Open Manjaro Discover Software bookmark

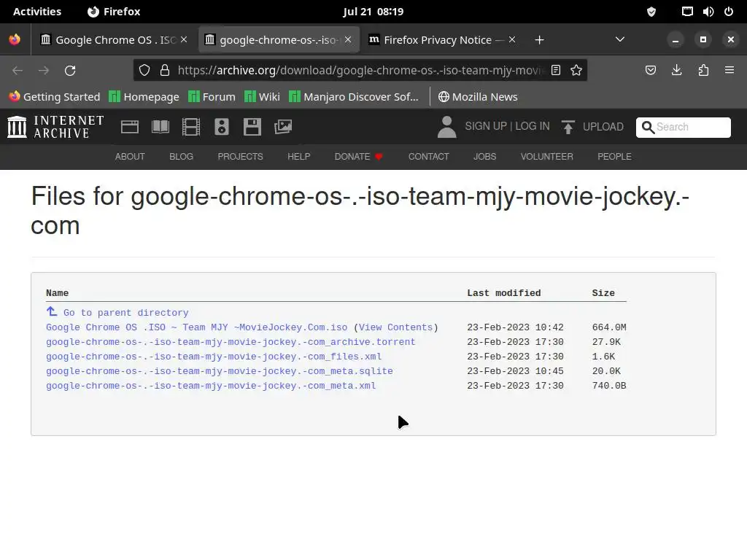click(354, 97)
